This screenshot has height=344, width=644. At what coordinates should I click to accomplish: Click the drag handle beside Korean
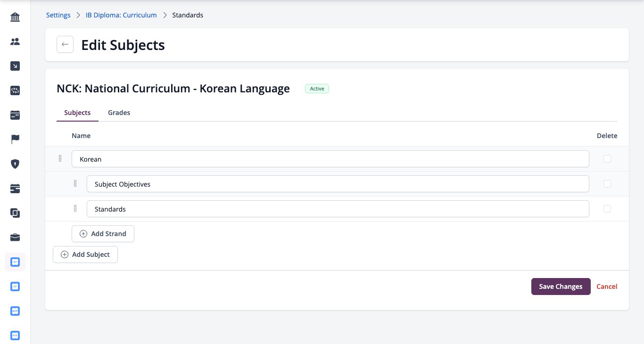click(60, 159)
